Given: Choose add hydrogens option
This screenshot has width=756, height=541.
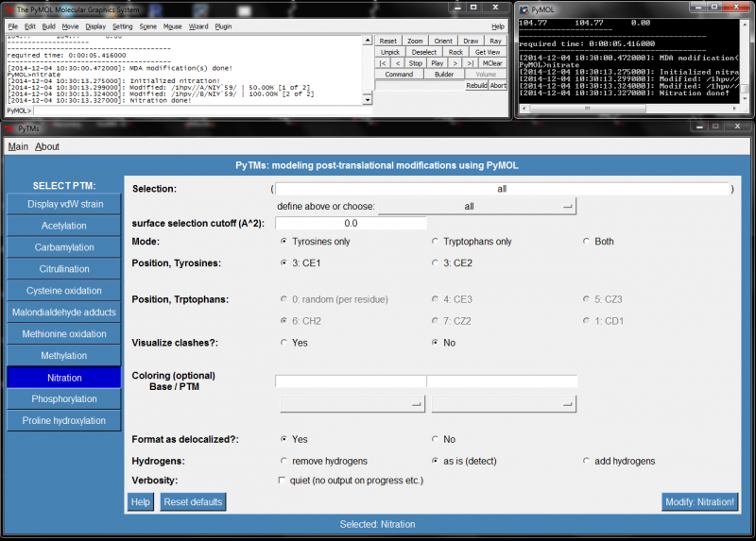Looking at the screenshot, I should coord(587,461).
